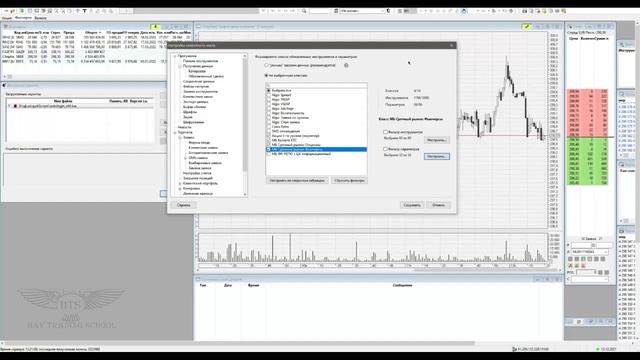Click the 'Сообщение' column header in the messages window
This screenshot has width=640, height=360.
402,285
